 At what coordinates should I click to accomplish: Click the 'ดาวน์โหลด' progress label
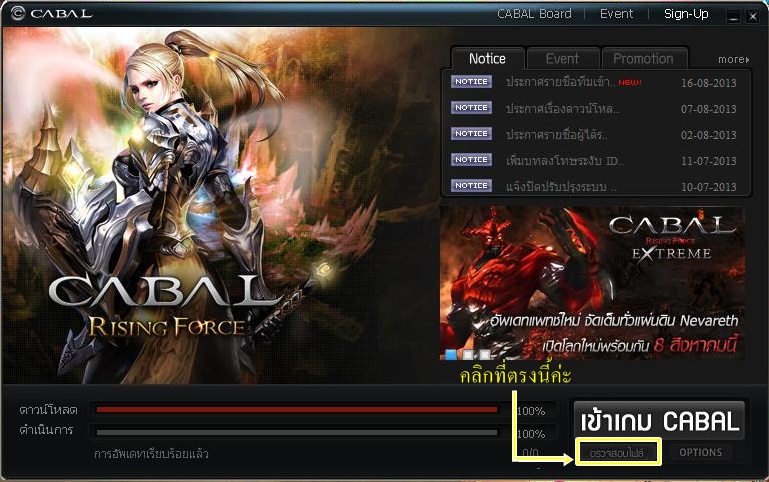pos(48,409)
